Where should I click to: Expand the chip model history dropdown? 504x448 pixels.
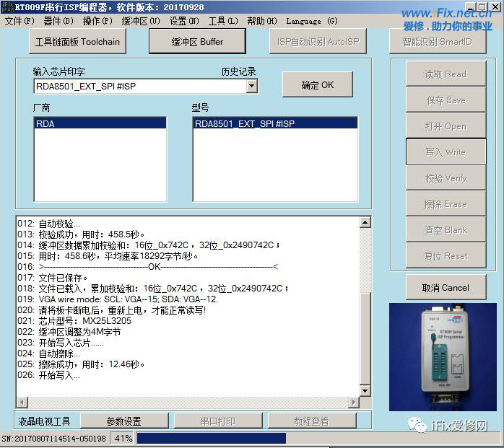(x=251, y=86)
